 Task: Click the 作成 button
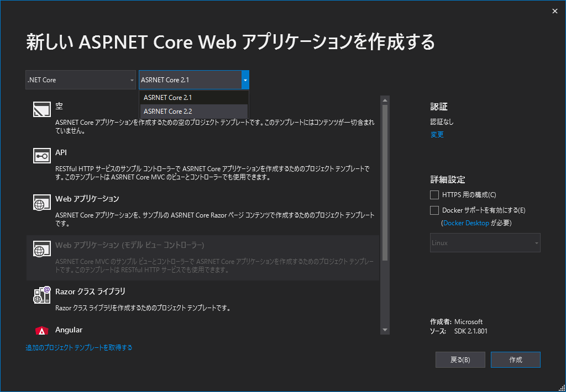click(x=515, y=359)
